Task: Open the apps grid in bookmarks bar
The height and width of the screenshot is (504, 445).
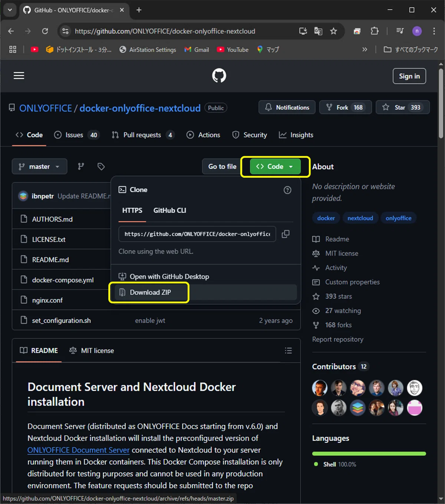Action: point(13,49)
